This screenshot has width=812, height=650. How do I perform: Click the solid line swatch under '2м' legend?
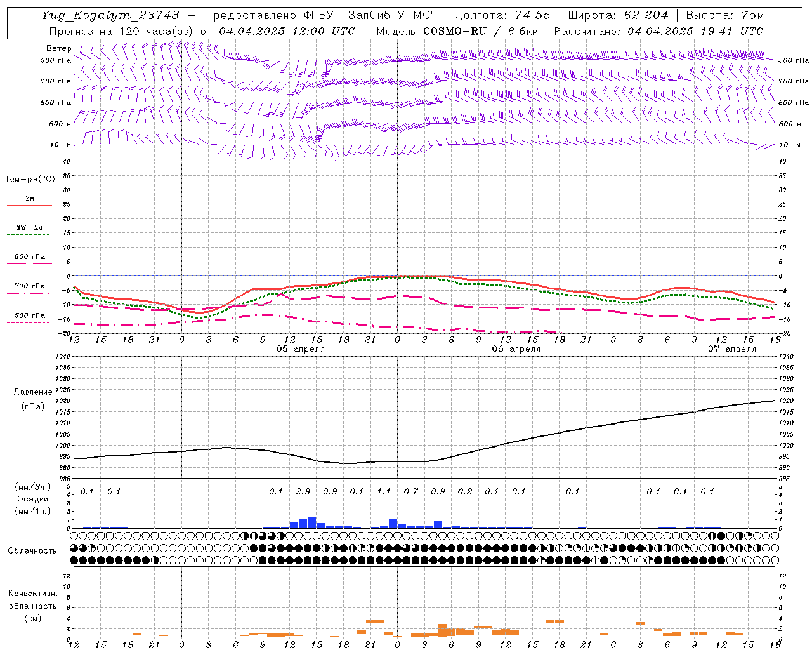(x=29, y=206)
